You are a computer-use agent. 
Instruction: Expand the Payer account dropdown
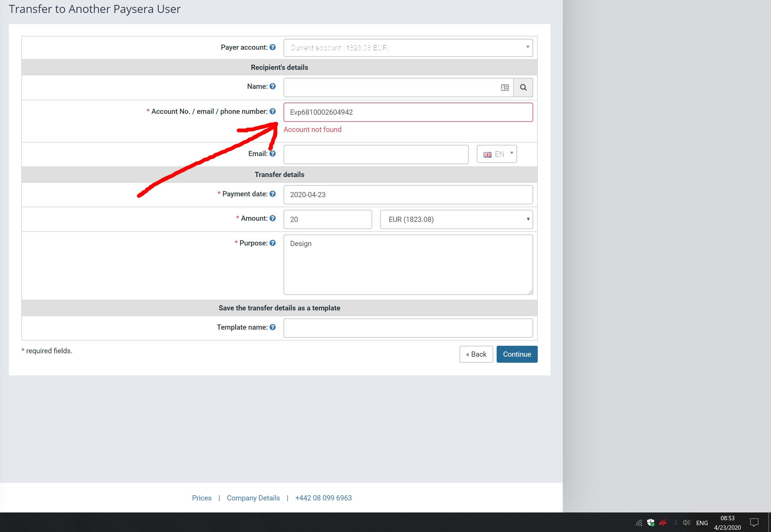tap(408, 48)
